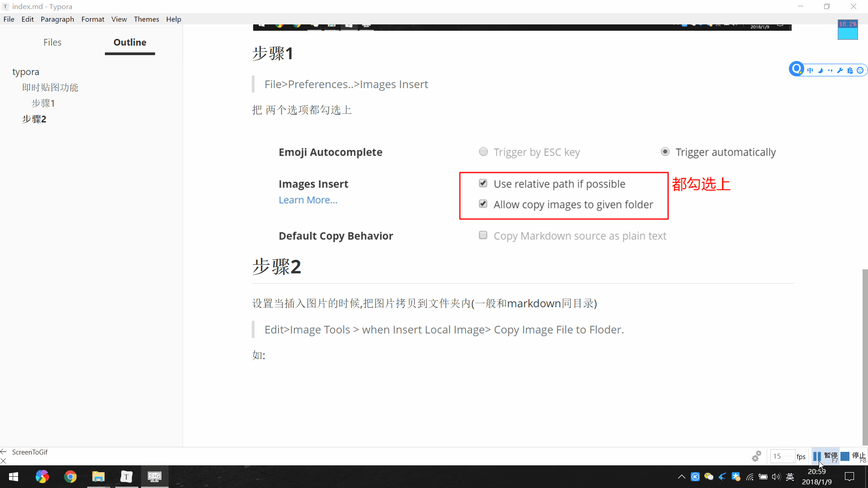Open the Themes menu

click(x=146, y=19)
